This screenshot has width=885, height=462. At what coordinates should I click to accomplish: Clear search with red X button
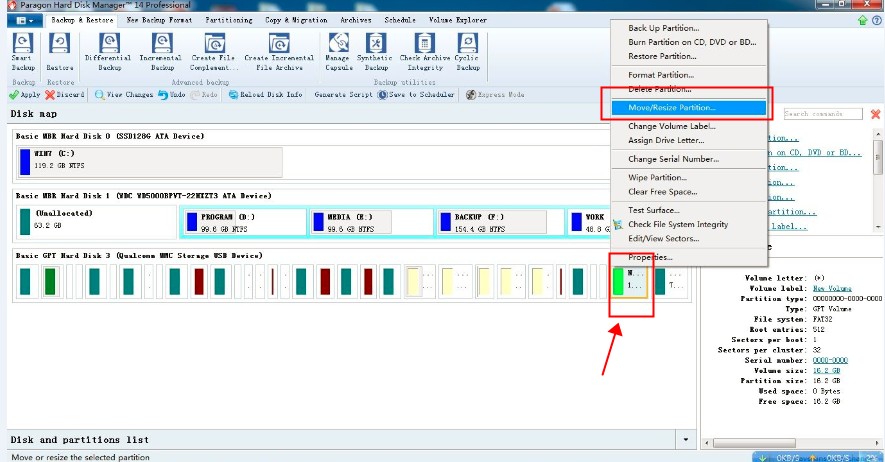[x=875, y=114]
